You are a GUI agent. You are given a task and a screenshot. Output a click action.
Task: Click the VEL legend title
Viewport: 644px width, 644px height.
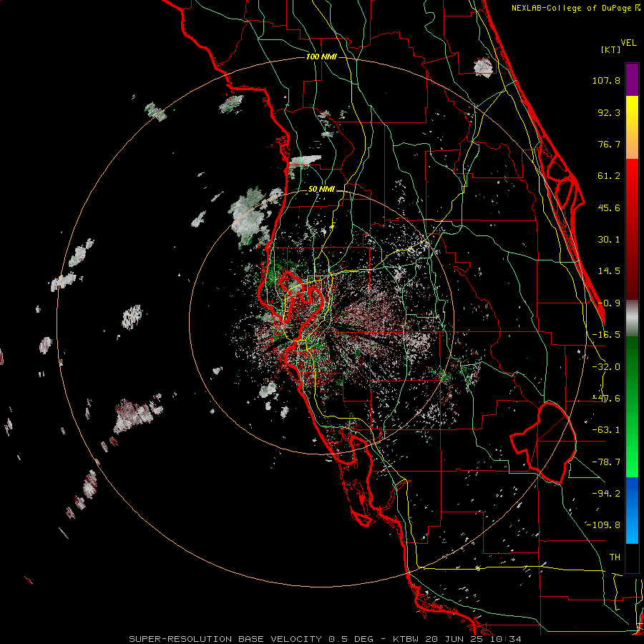[x=629, y=43]
